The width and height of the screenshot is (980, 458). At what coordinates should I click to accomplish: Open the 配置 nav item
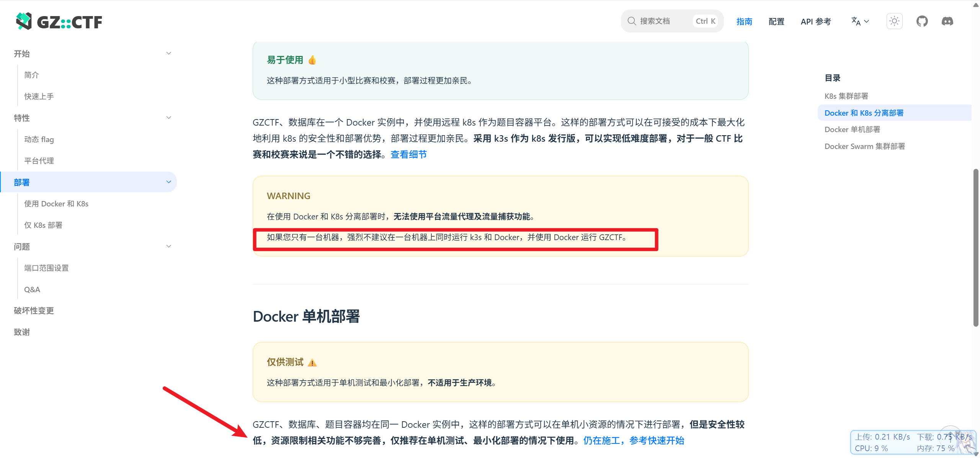pyautogui.click(x=776, y=21)
